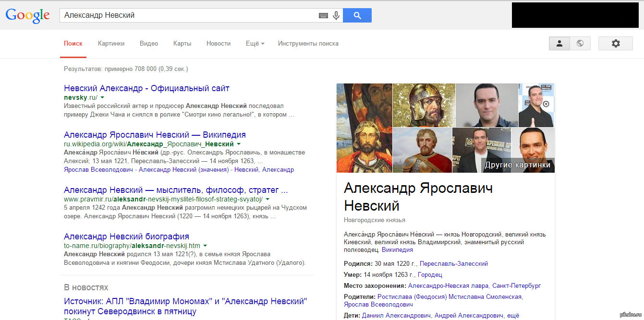The image size is (644, 320).
Task: Click Другие картинки image overlay
Action: coord(517,165)
